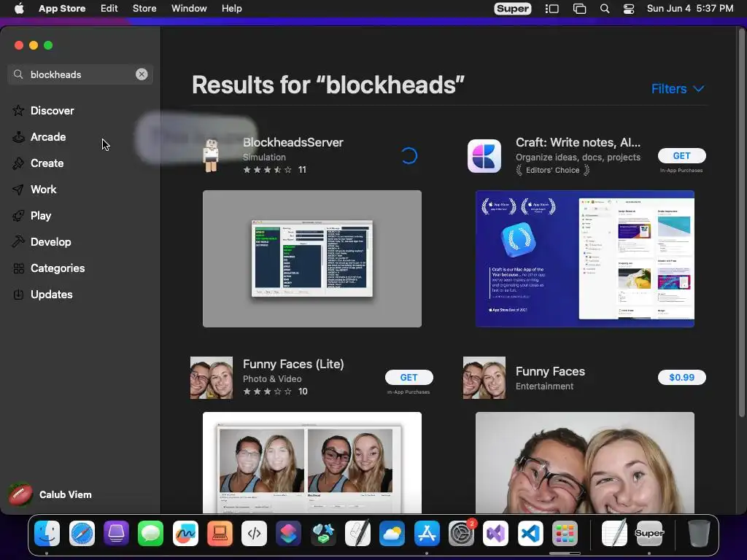Open the App Store menu

62,9
